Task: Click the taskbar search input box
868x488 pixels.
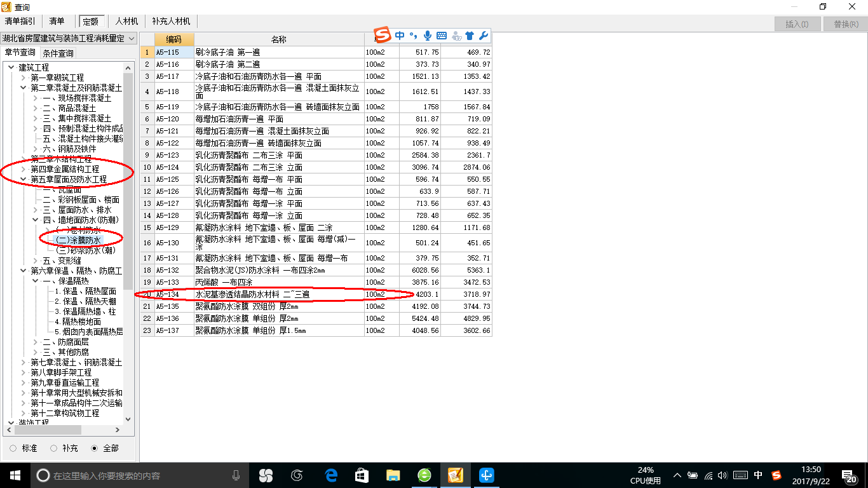Action: [x=140, y=475]
